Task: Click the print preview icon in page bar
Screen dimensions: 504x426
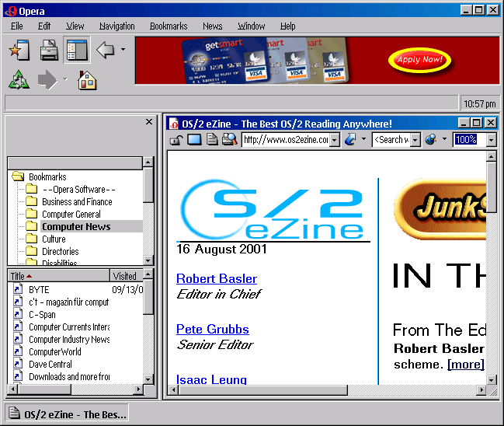Action: [230, 139]
